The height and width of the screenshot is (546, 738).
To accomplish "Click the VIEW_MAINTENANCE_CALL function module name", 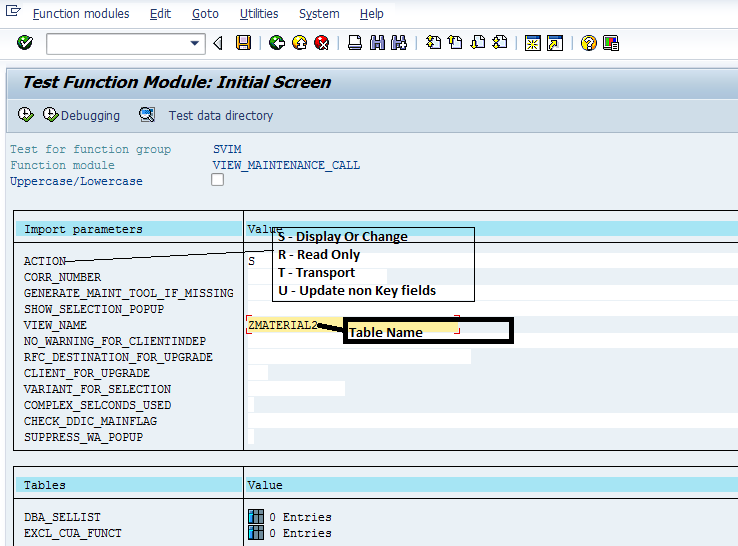I will [x=286, y=165].
